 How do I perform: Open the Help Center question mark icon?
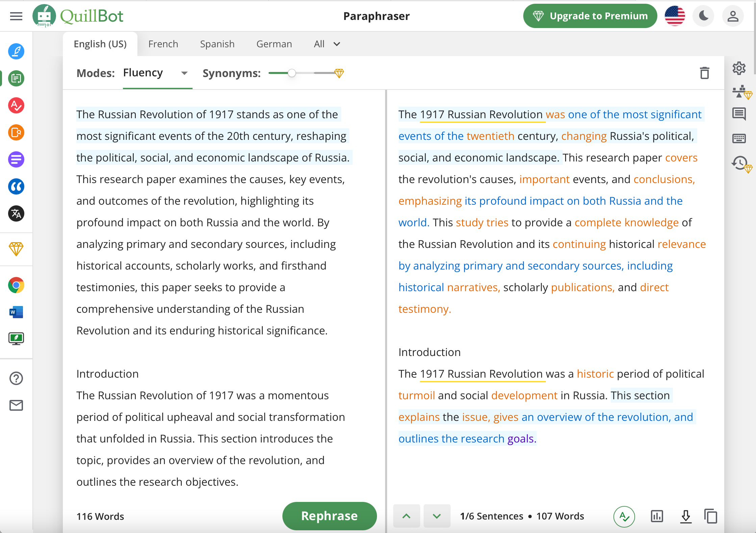click(x=16, y=378)
